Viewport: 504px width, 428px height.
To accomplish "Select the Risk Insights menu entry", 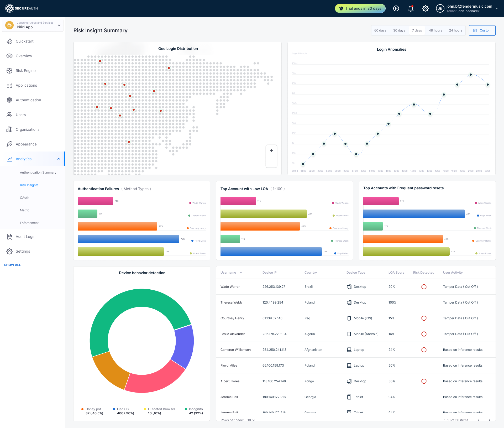I will (29, 185).
